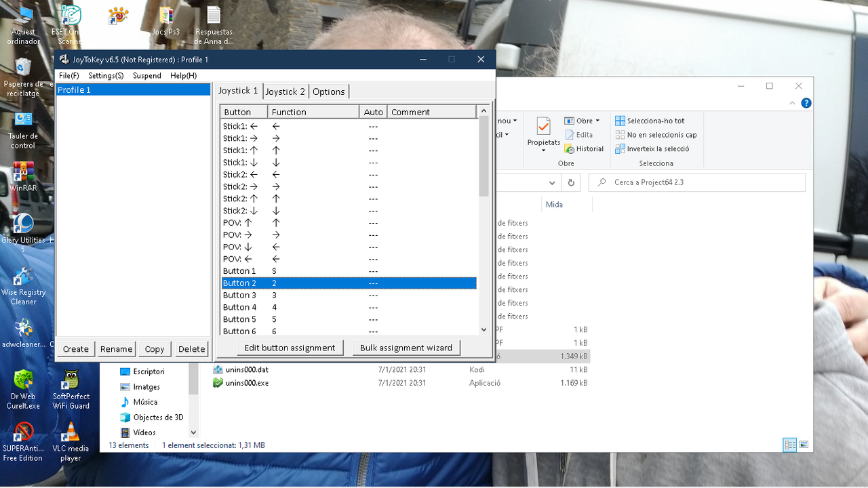Click the Comment column header

tap(432, 112)
